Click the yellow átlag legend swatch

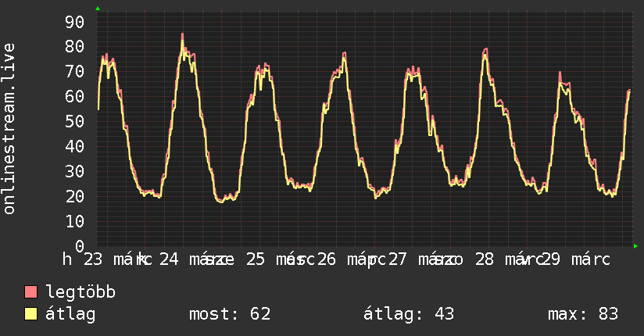[30, 314]
